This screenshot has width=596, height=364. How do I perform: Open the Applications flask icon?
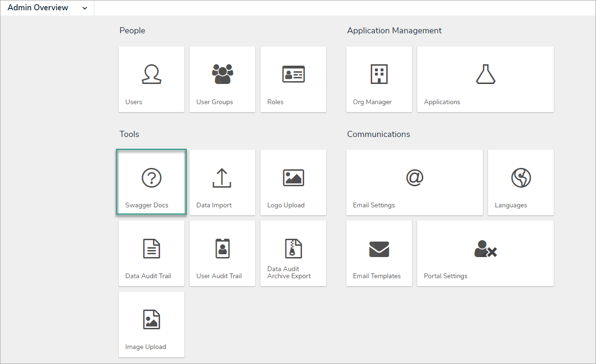(x=485, y=74)
